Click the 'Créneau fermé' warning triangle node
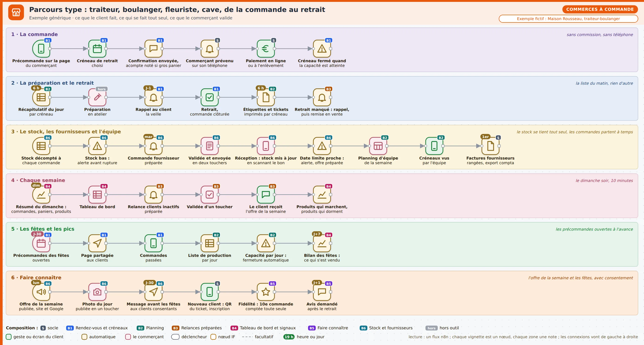This screenshot has width=644, height=345. coord(322,48)
